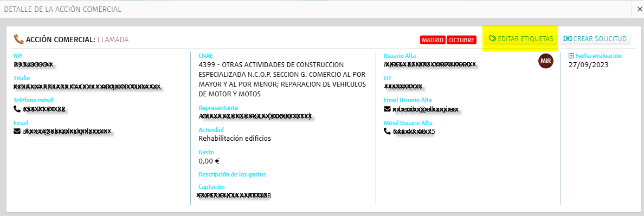Screen dimensions: 644x216
Task: Click the Titular label
Action: (x=22, y=78)
